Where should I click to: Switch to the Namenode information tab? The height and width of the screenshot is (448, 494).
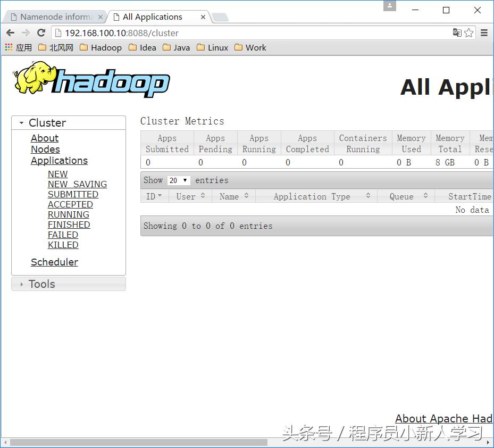click(x=56, y=17)
